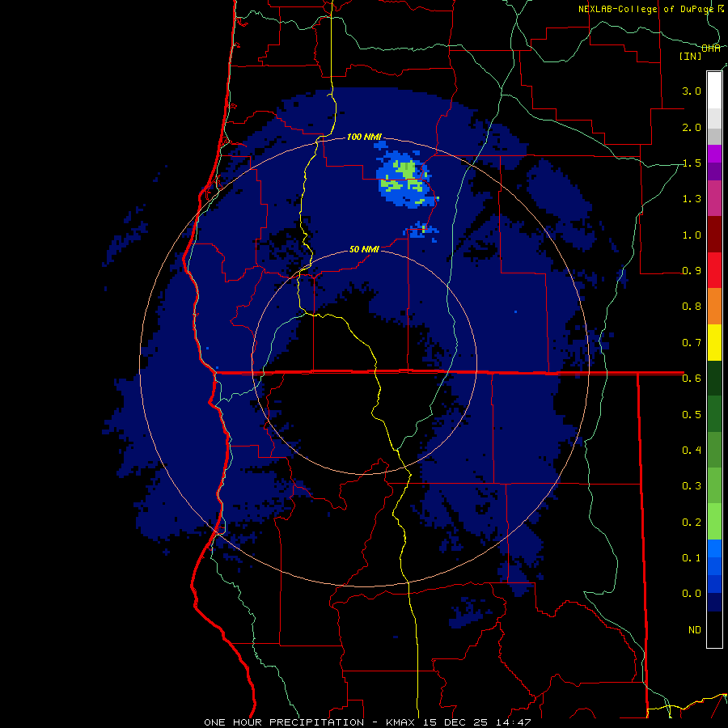Click the 1.0 legend value
Viewport: 728px width, 728px height.
692,235
